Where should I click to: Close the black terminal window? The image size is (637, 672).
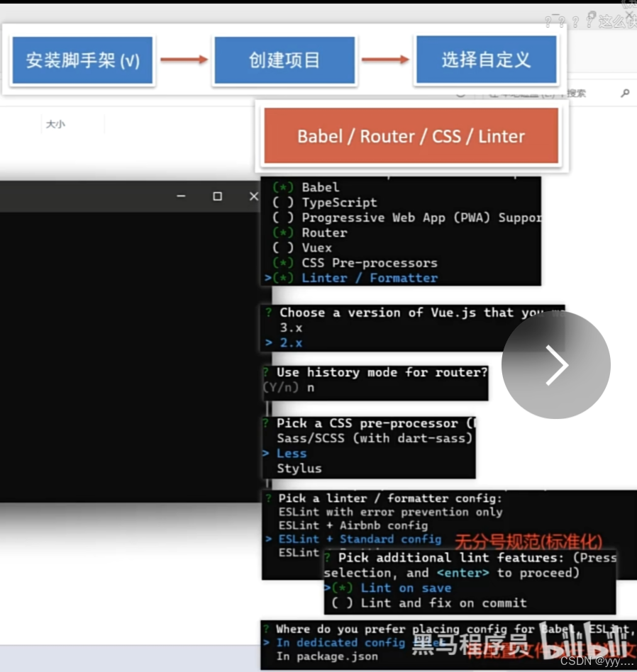click(x=253, y=196)
